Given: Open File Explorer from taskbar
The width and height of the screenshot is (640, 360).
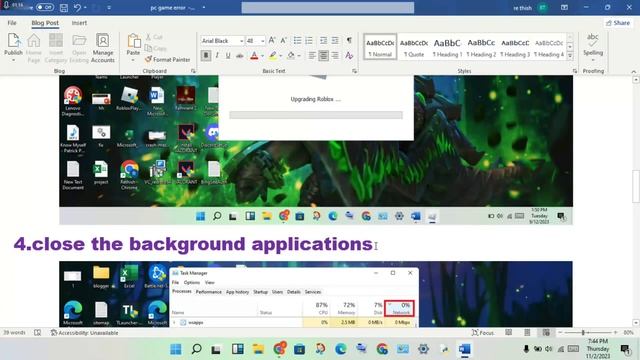Looking at the screenshot, I should [x=258, y=349].
